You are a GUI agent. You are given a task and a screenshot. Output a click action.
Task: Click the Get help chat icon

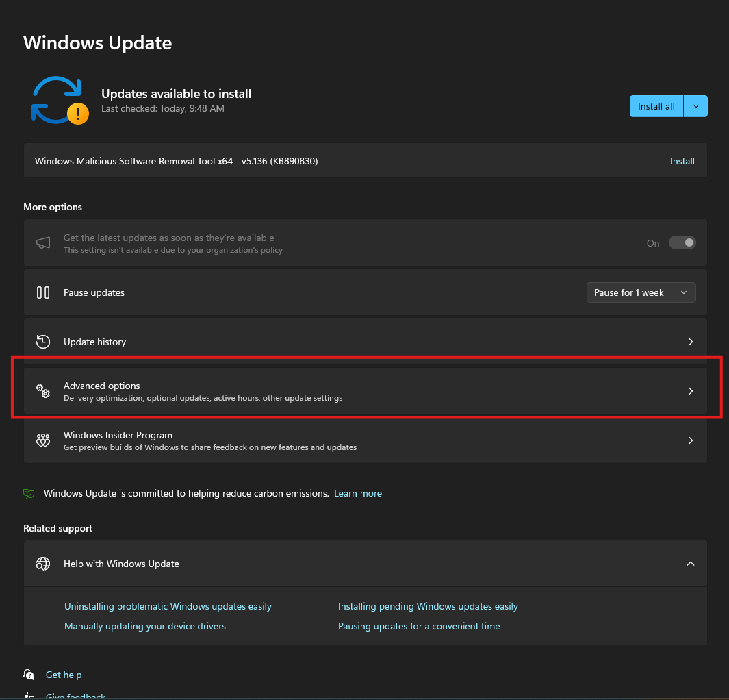click(x=29, y=675)
